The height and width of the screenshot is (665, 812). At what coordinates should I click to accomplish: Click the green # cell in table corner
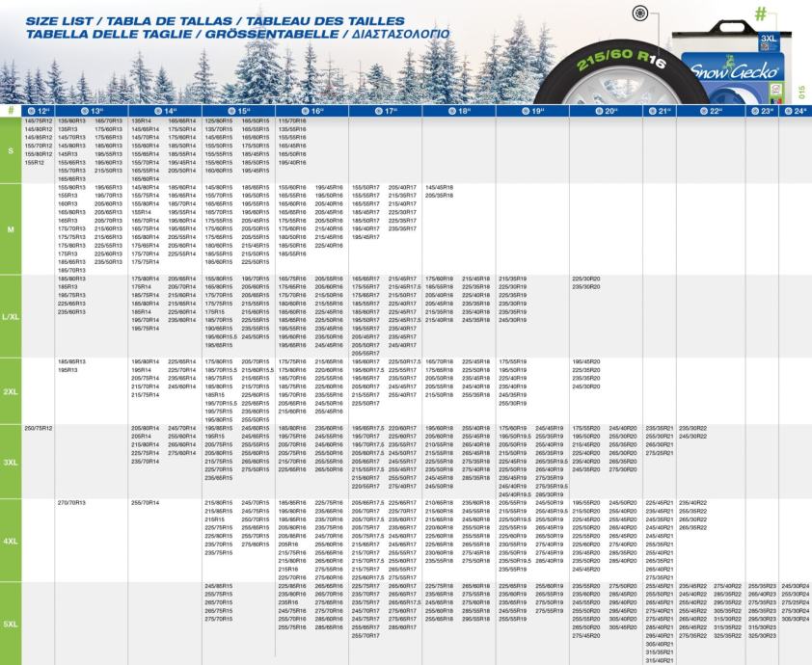(x=11, y=111)
